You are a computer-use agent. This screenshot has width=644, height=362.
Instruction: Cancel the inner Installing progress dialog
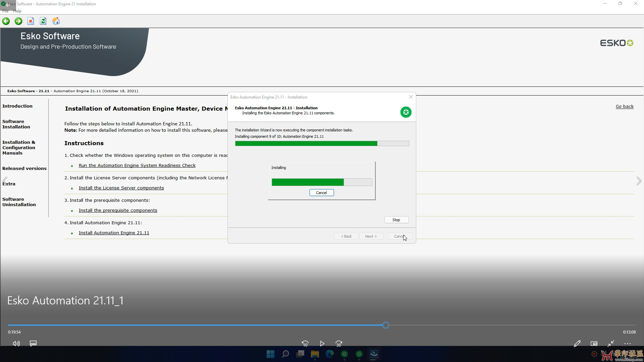321,193
